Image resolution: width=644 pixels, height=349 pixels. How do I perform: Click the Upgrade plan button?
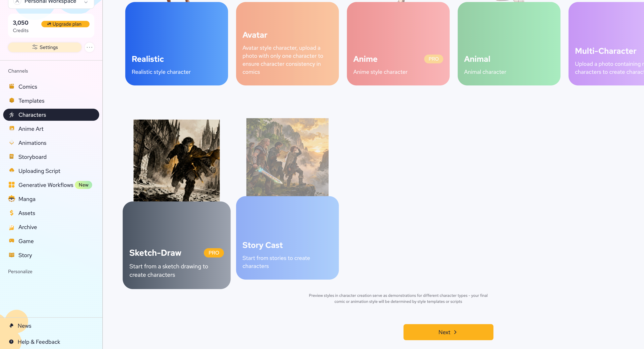(x=65, y=24)
